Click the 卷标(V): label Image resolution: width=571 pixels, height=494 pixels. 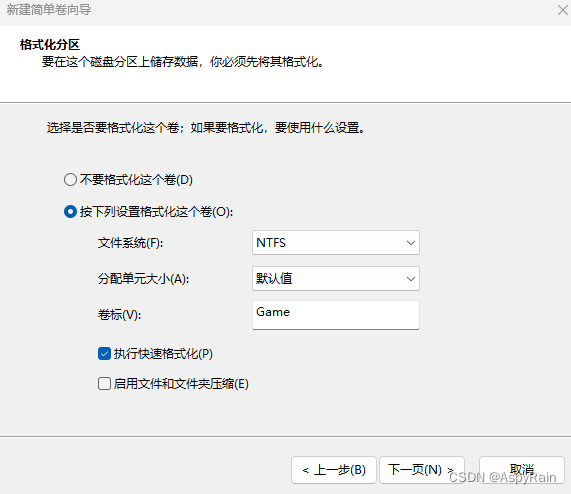[119, 315]
